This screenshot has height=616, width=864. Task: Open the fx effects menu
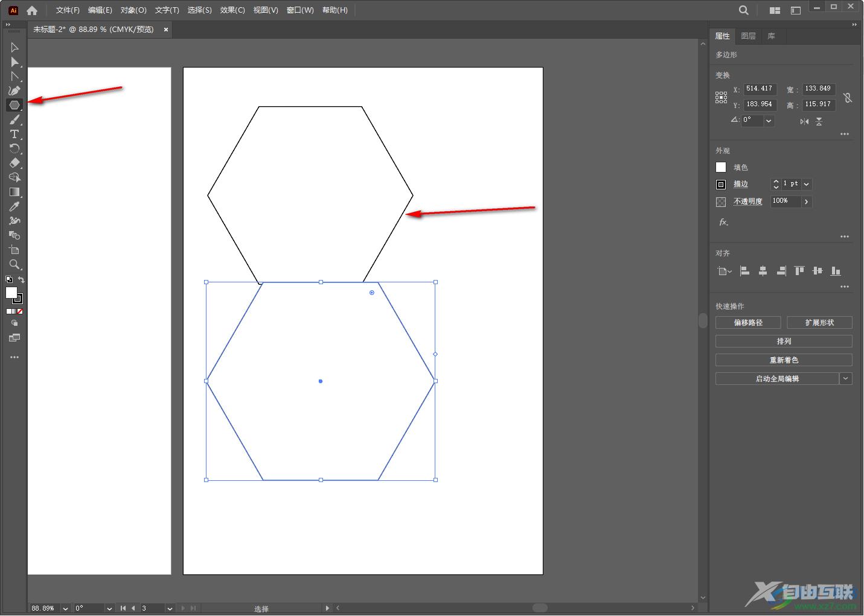pos(723,222)
